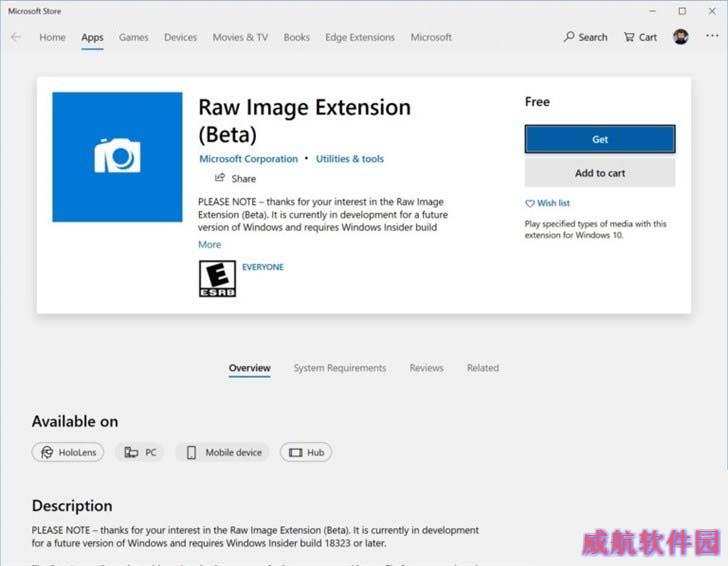
Task: Open the Home tab
Action: coord(52,37)
